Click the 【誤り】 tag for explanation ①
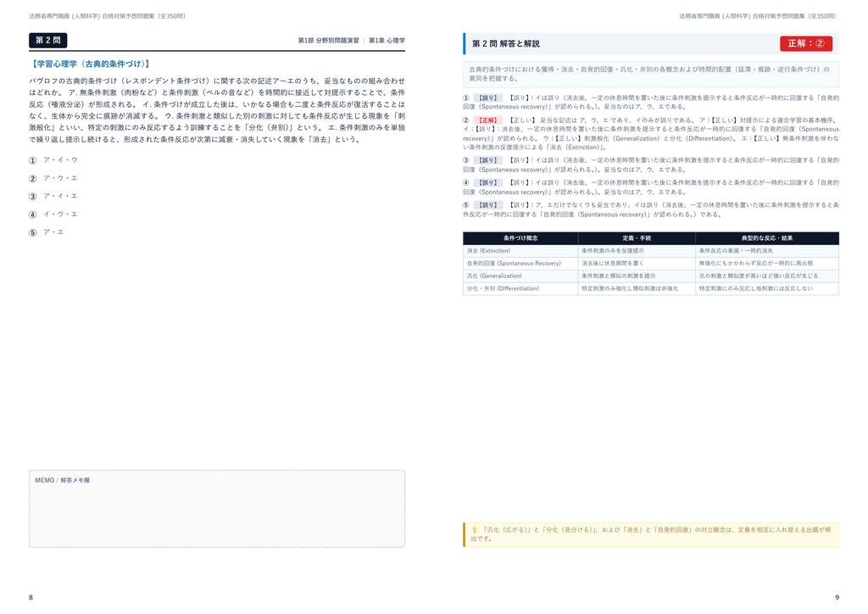Screen dimensions: 868x614 coord(487,98)
